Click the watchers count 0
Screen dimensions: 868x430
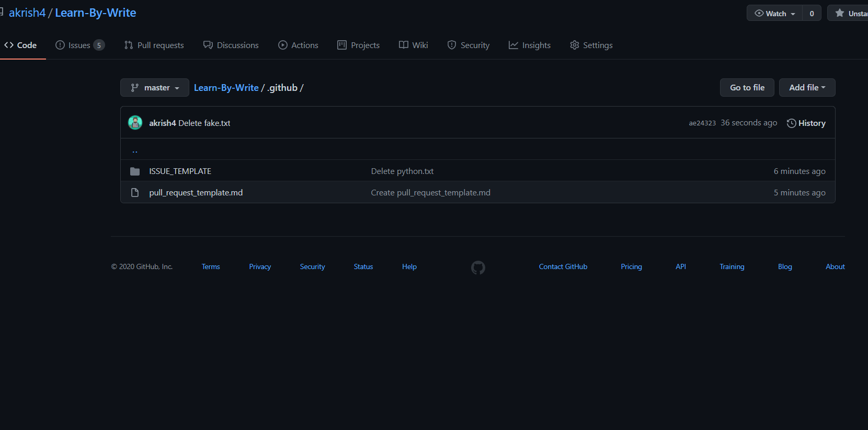tap(812, 14)
